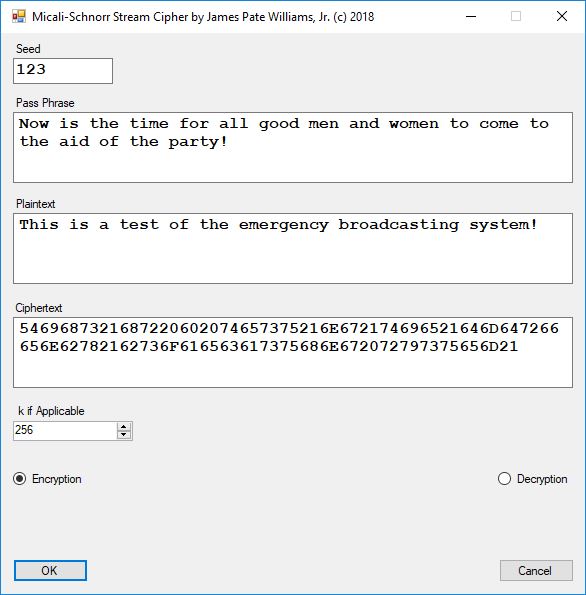586x595 pixels.
Task: Click the window title text
Action: (203, 17)
